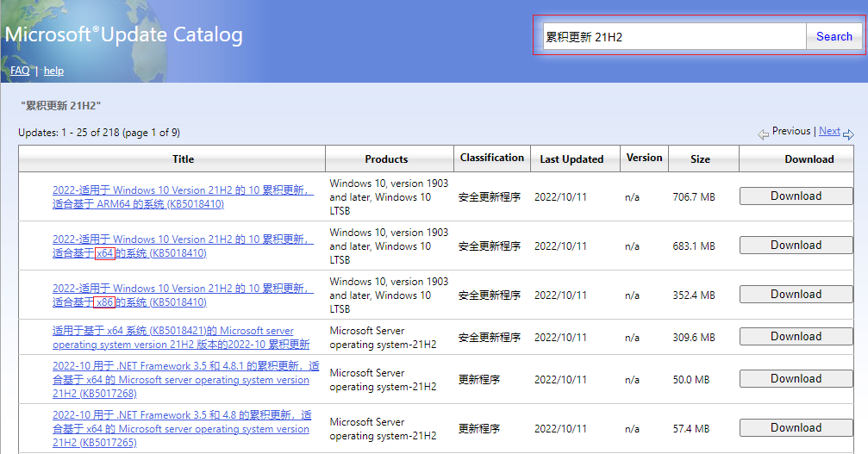Click the 57.4 MB size cell
Image resolution: width=868 pixels, height=454 pixels.
tap(690, 428)
